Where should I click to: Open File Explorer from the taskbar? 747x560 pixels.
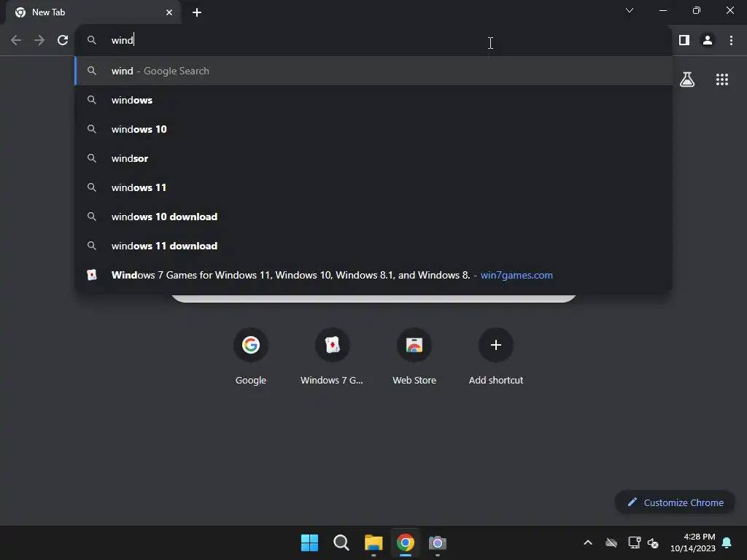(373, 542)
